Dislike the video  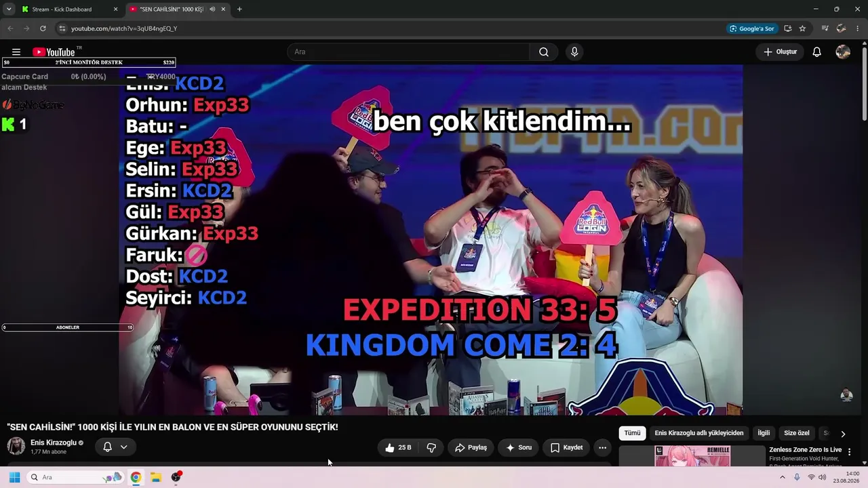tap(431, 447)
